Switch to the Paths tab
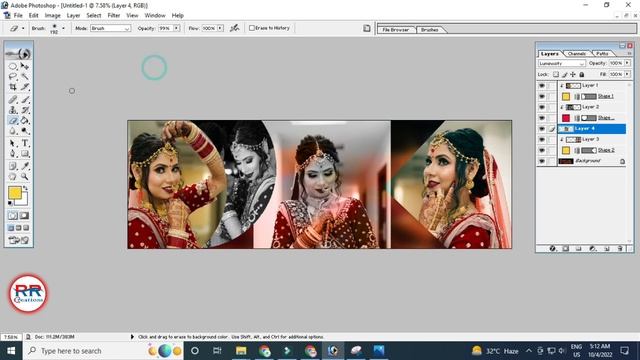Image resolution: width=640 pixels, height=360 pixels. (602, 53)
